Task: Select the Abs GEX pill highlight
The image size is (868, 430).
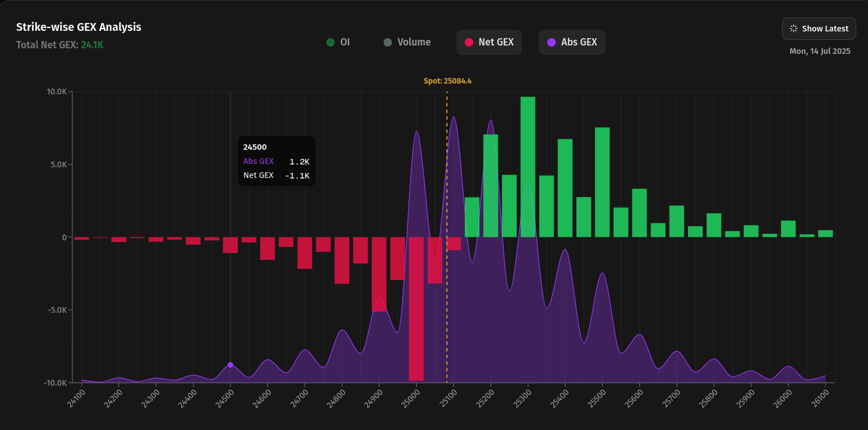Action: click(x=572, y=42)
